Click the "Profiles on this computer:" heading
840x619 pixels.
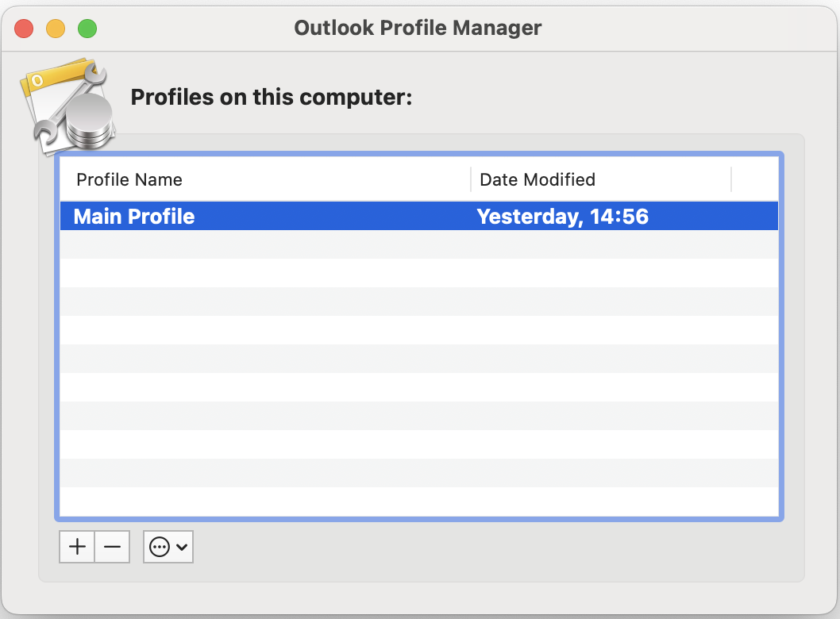coord(272,98)
